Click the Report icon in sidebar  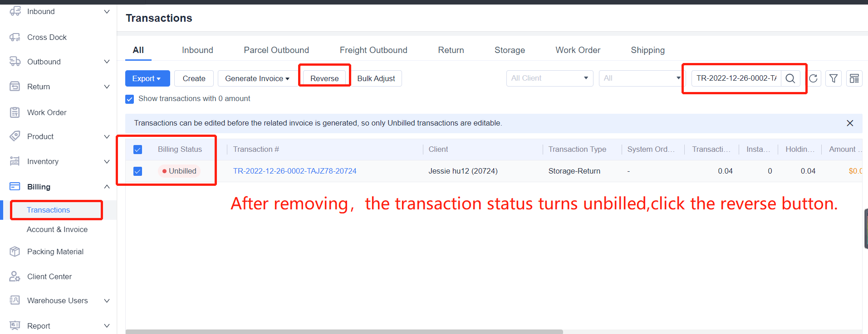pyautogui.click(x=15, y=325)
